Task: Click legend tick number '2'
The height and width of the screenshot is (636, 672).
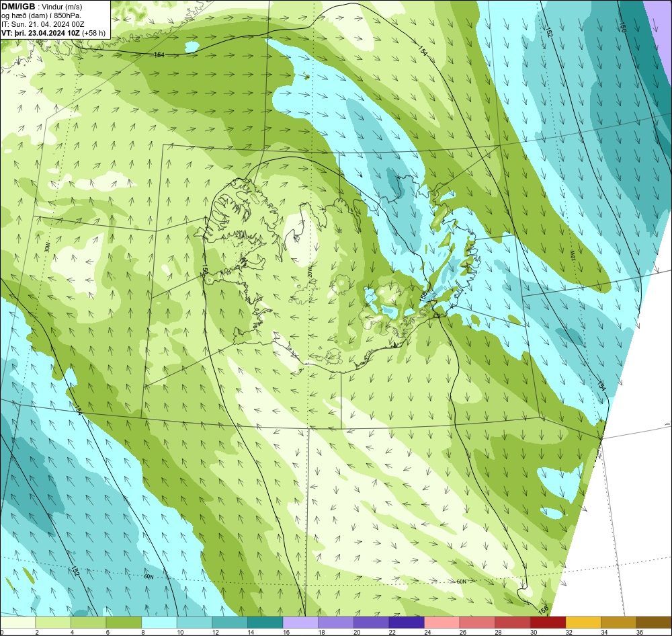Action: coord(37,632)
